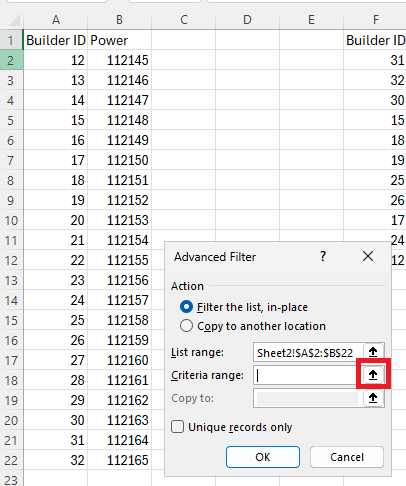Viewport: 406px width, 486px height.
Task: Select row 2 header
Action: [11, 60]
